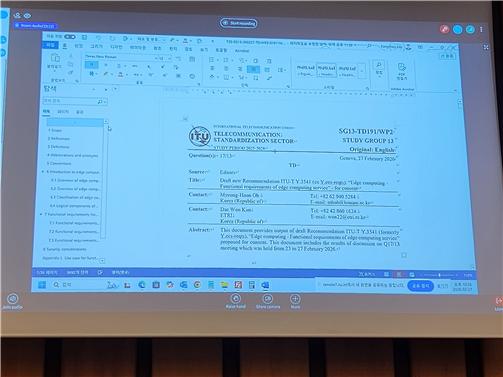Click navigation pane scroll down arrow
Image resolution: width=503 pixels, height=377 pixels.
(x=102, y=260)
